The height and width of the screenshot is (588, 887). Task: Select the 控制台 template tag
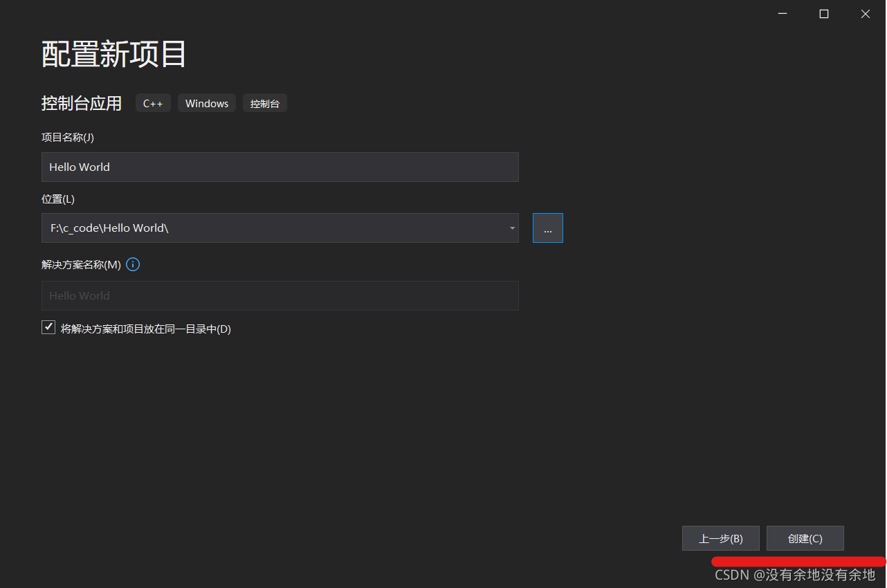[264, 102]
